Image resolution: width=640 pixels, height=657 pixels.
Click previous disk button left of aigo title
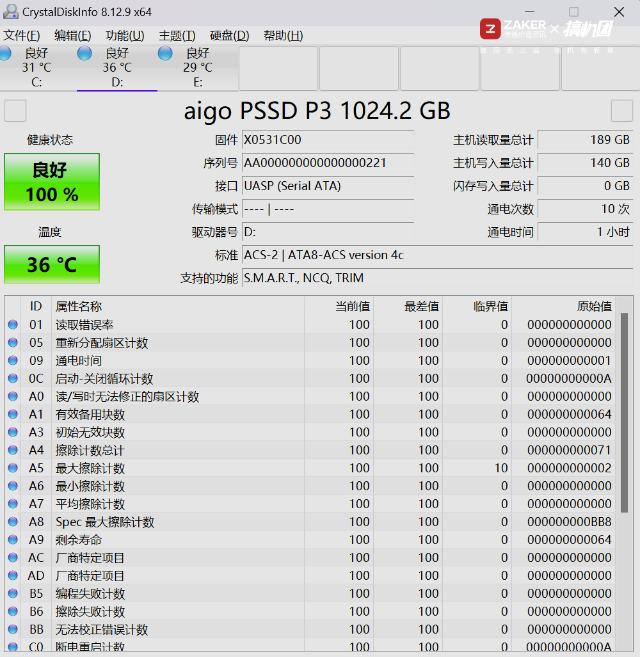tap(15, 111)
